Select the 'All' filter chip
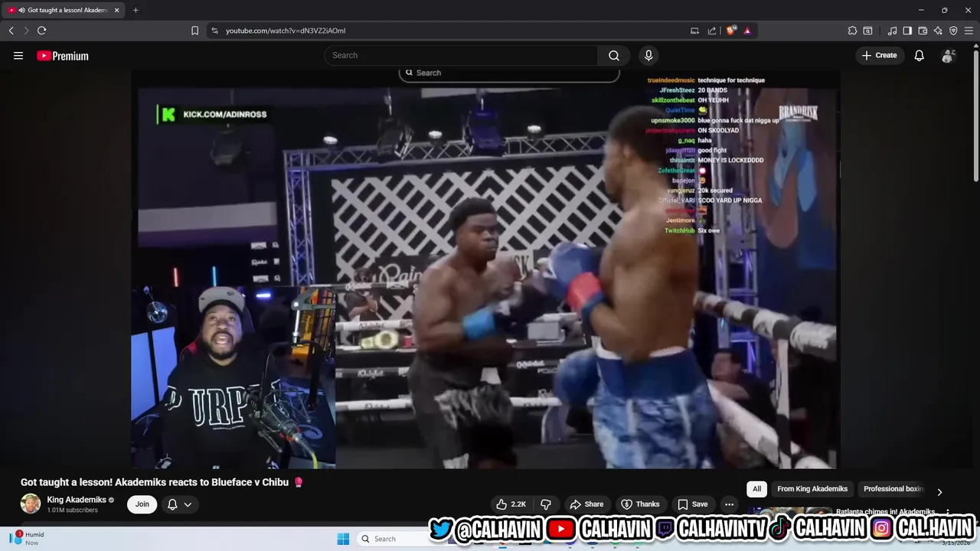This screenshot has height=551, width=980. [x=756, y=489]
